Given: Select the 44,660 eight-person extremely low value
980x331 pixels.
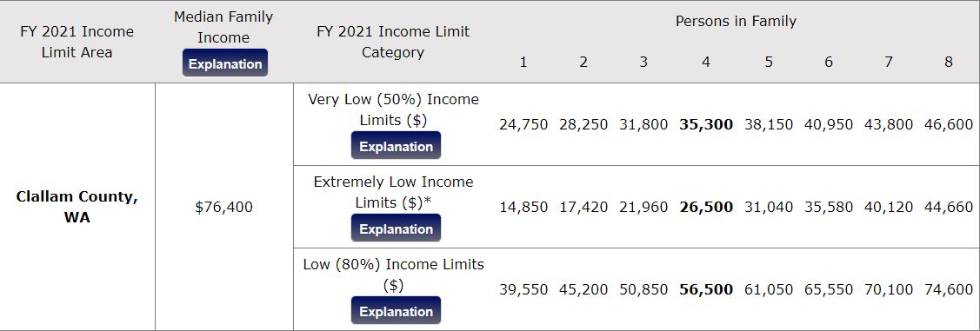Looking at the screenshot, I should click(948, 207).
